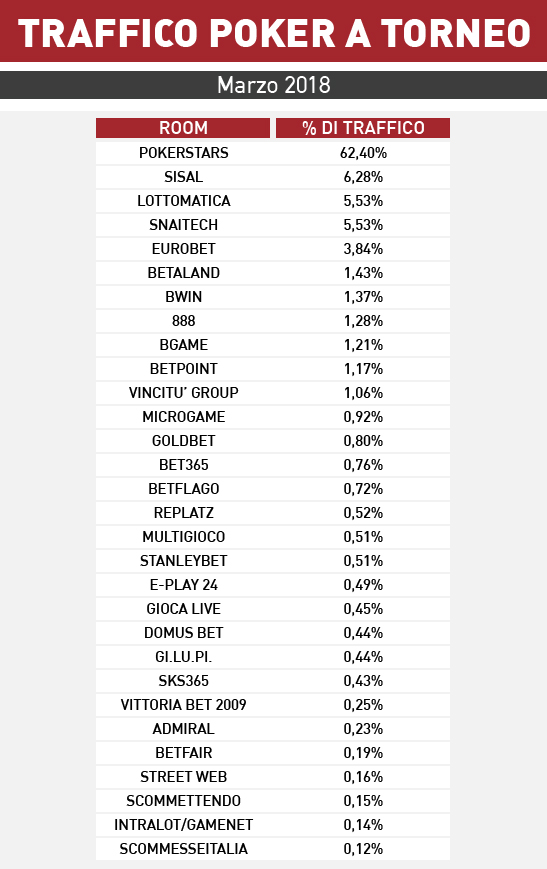Screen dimensions: 547x869
Task: Select the 888 room cell
Action: [x=183, y=321]
